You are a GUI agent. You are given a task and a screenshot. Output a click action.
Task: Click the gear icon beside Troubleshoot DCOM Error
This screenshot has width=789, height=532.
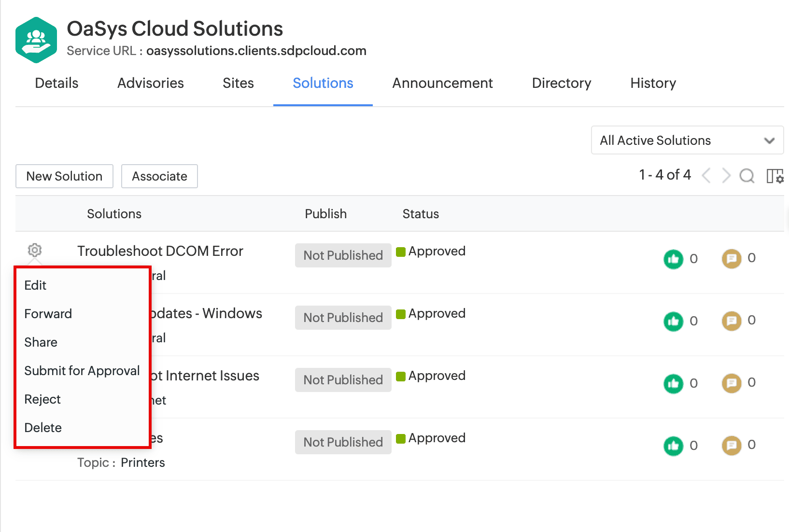point(35,250)
